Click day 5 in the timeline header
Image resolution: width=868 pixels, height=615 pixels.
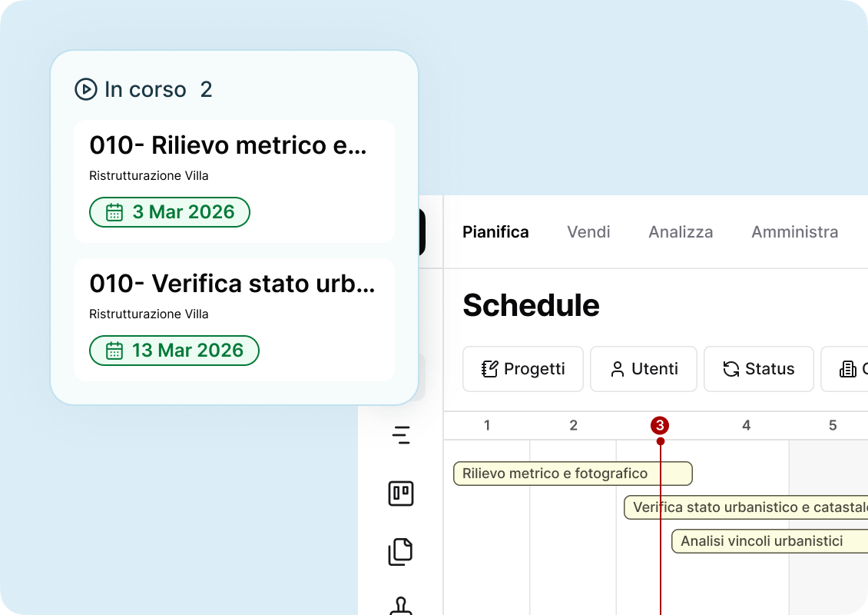point(833,426)
